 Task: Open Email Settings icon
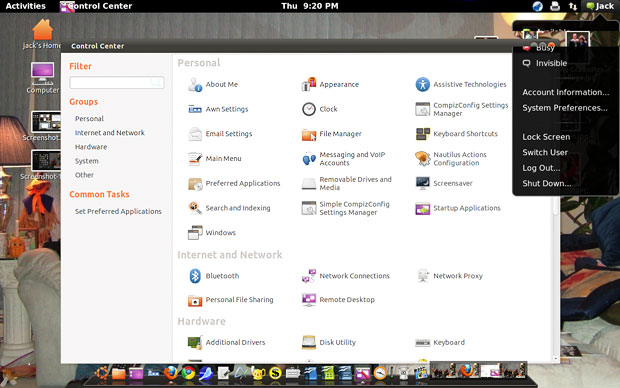(195, 134)
